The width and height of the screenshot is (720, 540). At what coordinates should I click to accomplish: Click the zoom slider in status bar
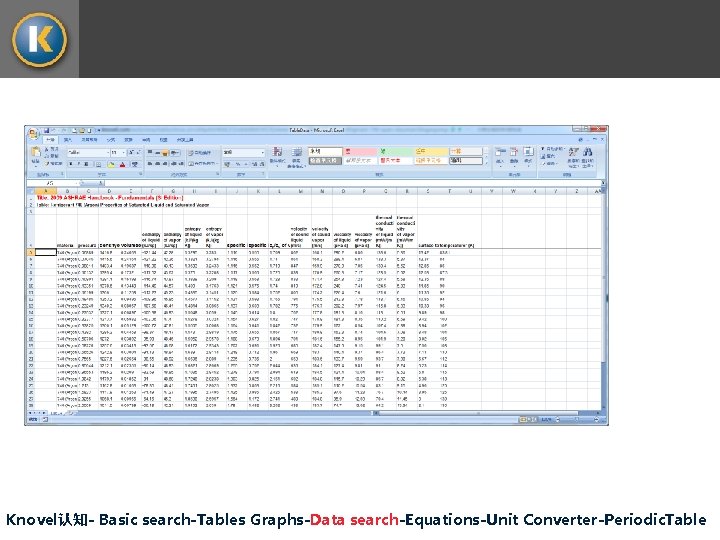coord(577,420)
